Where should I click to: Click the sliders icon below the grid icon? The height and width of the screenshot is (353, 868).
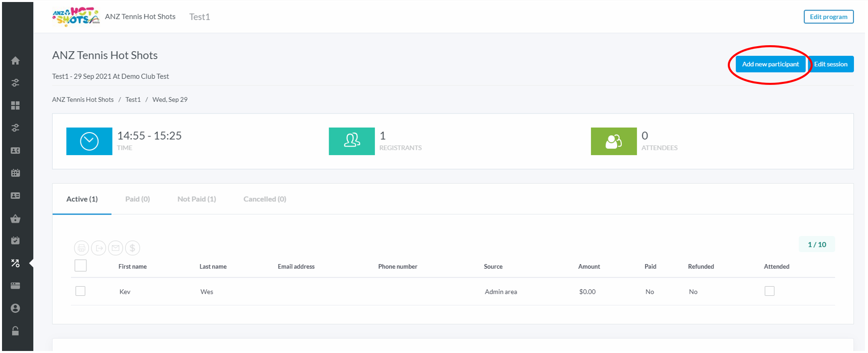point(16,128)
